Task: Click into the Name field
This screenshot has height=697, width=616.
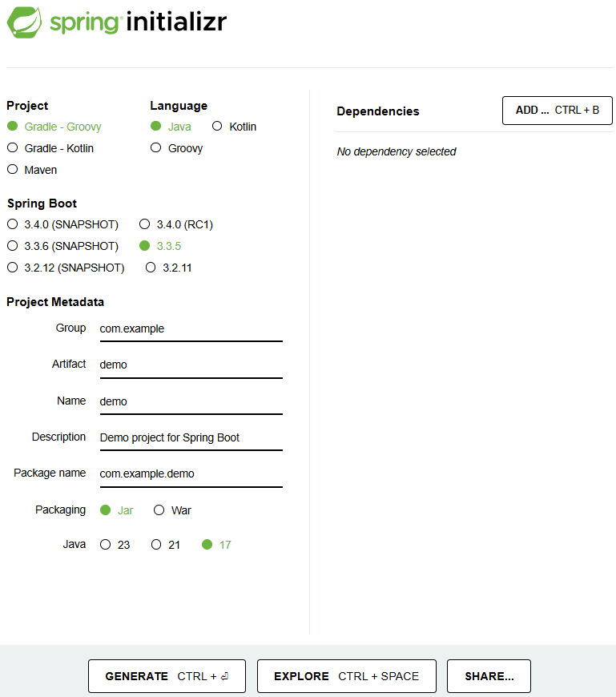Action: pos(191,401)
